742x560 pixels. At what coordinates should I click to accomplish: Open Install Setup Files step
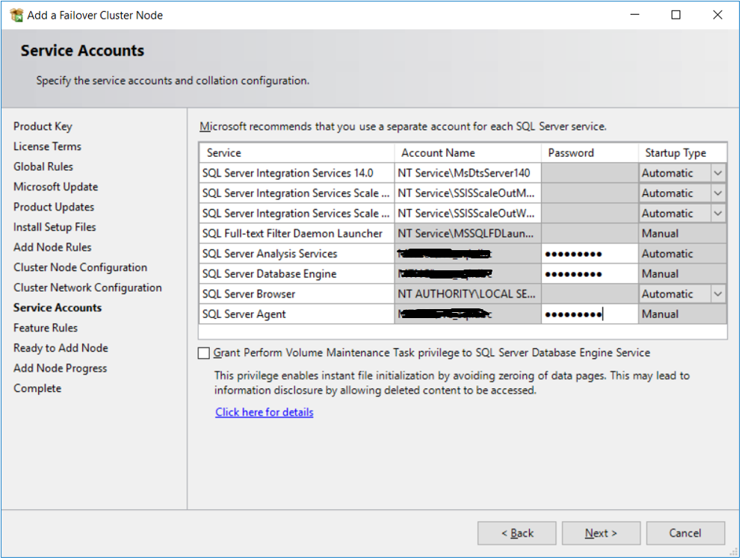[x=55, y=227]
